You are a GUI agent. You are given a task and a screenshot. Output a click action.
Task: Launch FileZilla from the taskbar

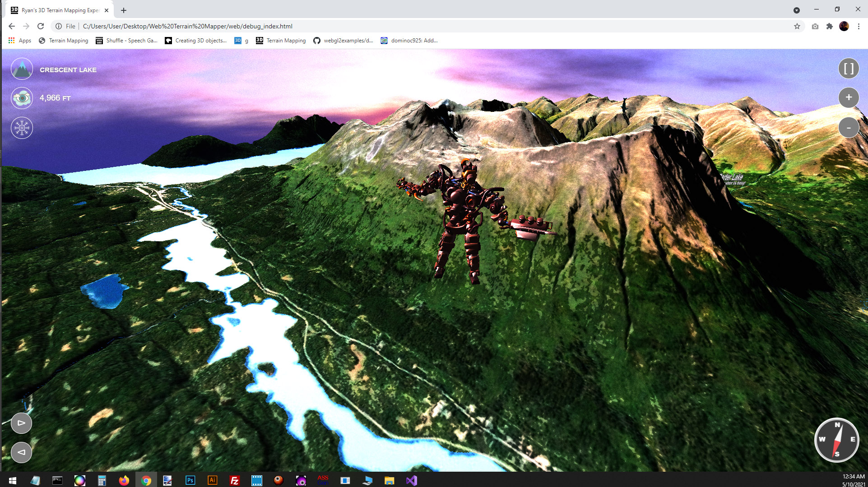[x=234, y=481]
